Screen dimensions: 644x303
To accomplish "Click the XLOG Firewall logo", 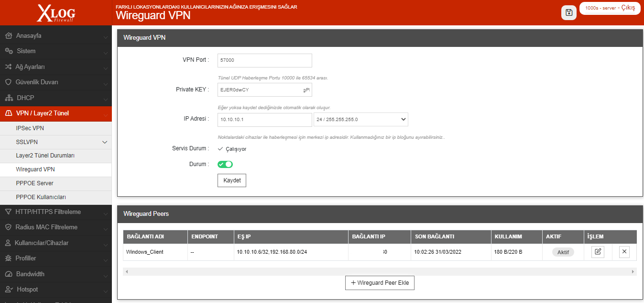I will (56, 13).
